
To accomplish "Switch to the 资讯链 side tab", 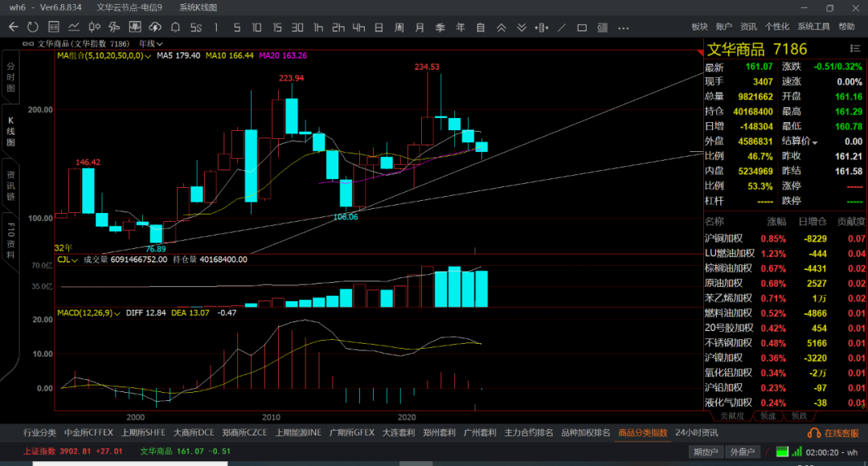I will click(x=10, y=186).
